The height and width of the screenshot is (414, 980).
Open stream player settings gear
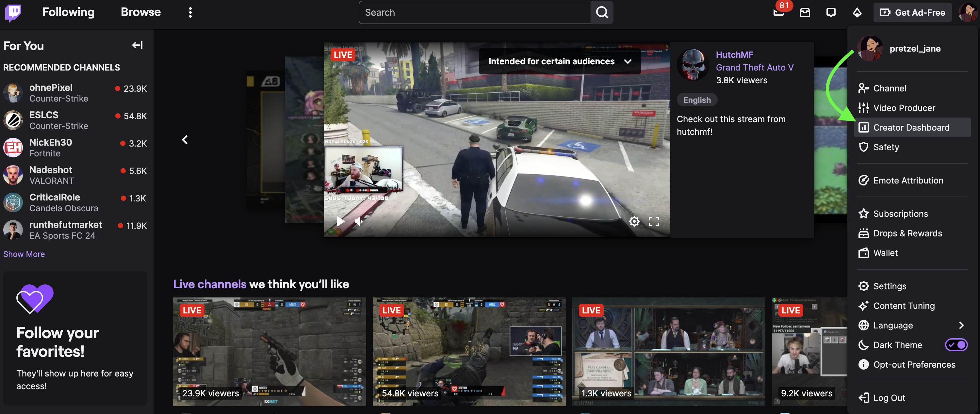click(634, 221)
